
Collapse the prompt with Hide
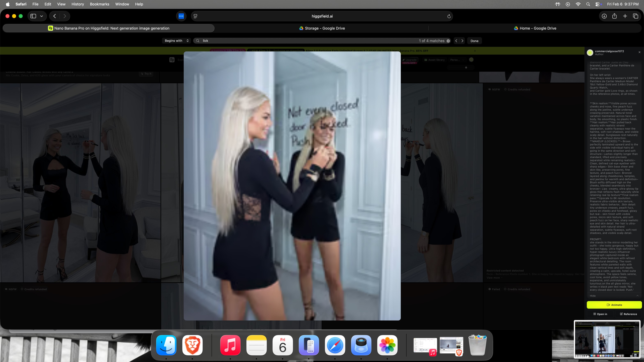(593, 296)
